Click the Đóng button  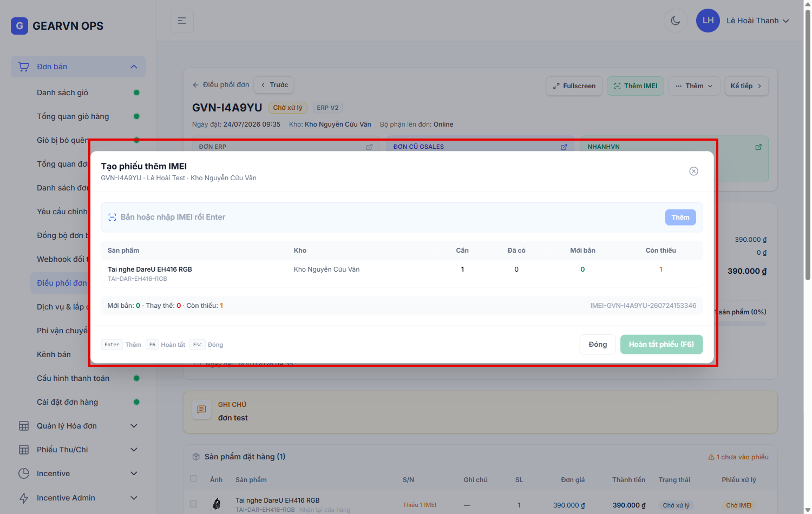point(598,345)
